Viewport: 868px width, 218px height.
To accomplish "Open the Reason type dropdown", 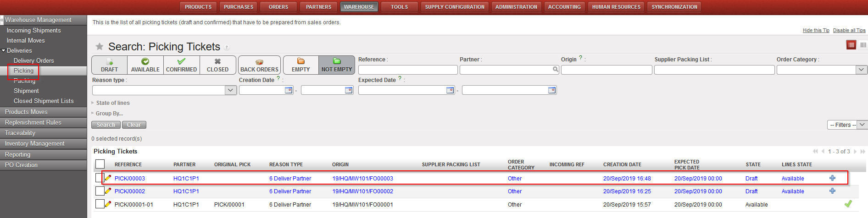I will click(231, 90).
